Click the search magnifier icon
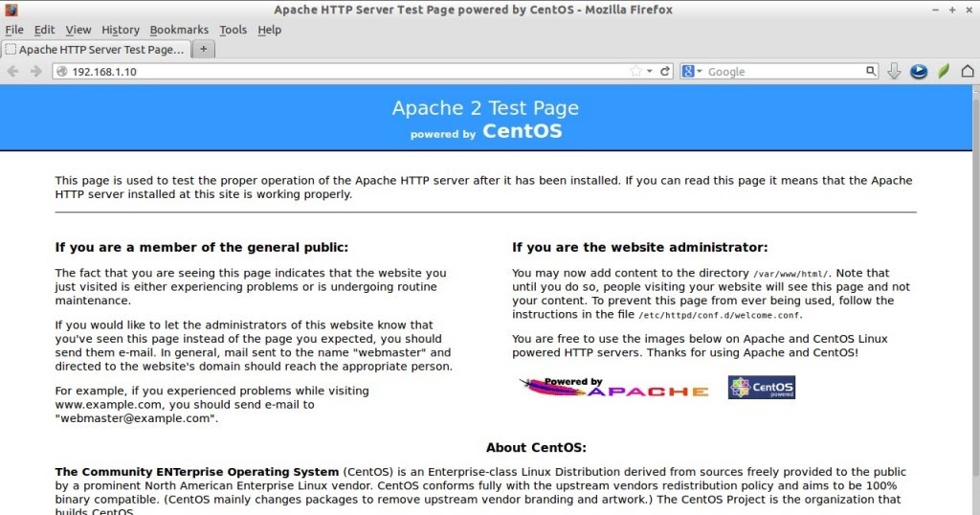980x515 pixels. pos(871,71)
